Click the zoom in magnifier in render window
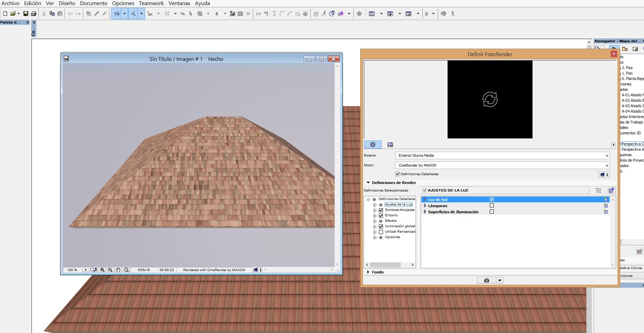The height and width of the screenshot is (333, 644). click(x=102, y=270)
